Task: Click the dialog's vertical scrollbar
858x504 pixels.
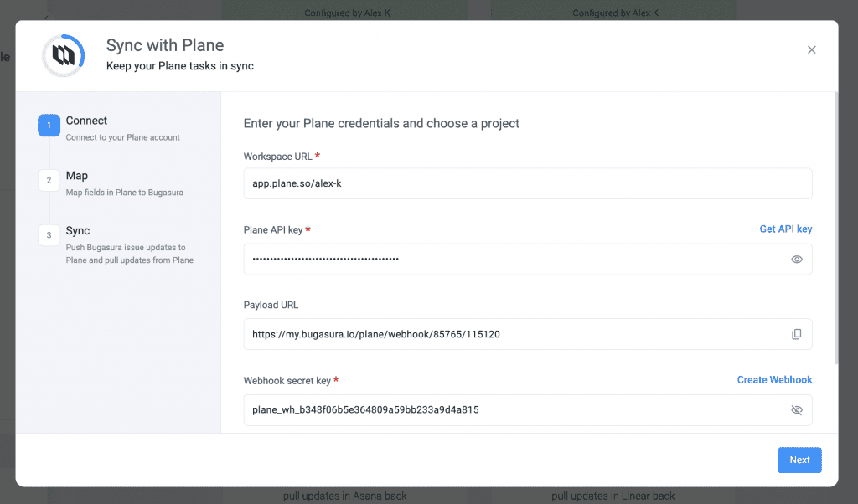Action: point(835,229)
